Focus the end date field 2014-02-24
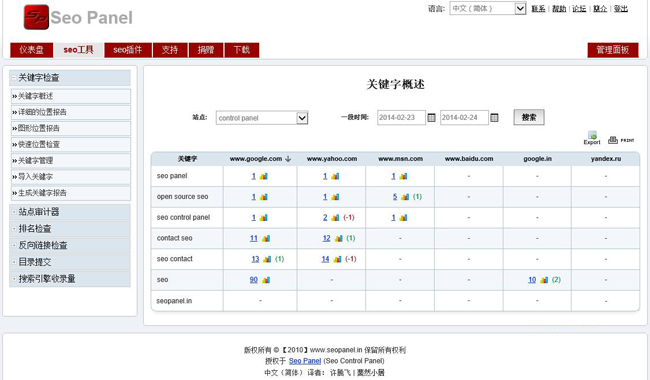This screenshot has width=650, height=380. pos(464,118)
